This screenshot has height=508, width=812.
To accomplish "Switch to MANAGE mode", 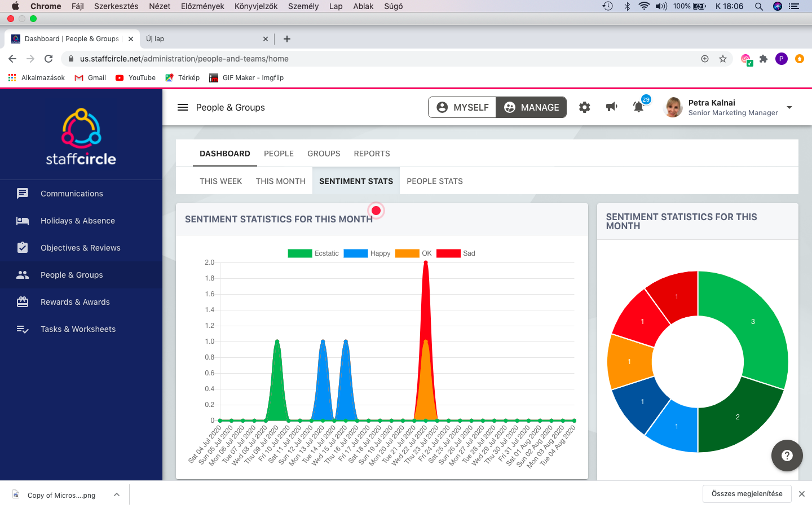I will 531,107.
